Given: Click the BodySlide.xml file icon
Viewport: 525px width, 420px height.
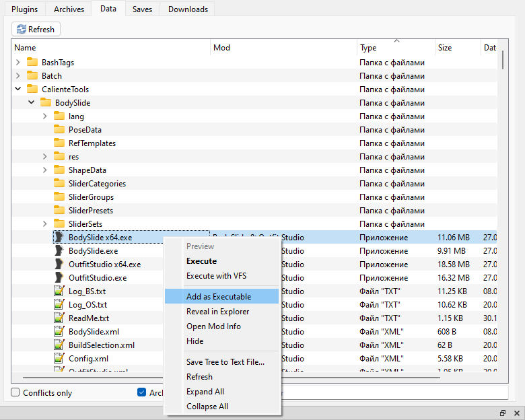Looking at the screenshot, I should point(59,331).
